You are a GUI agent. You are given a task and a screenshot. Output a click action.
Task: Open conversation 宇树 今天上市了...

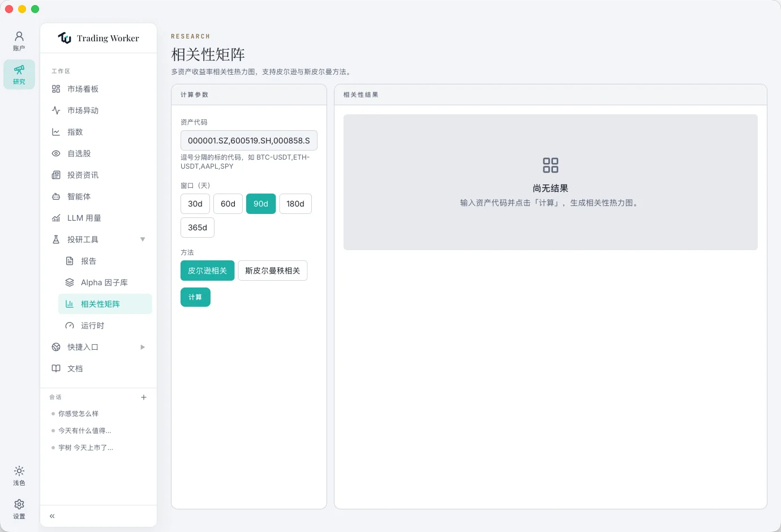(x=86, y=448)
